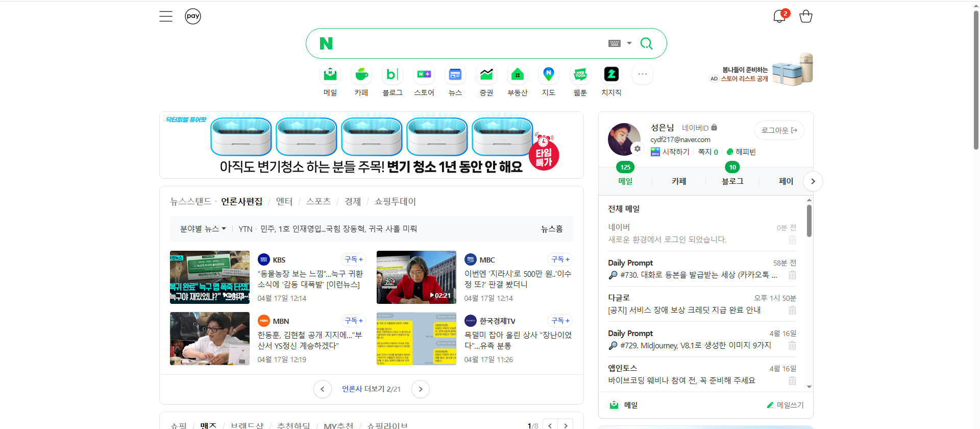The height and width of the screenshot is (429, 980).
Task: Open the on-screen keyboard icon
Action: [x=615, y=43]
